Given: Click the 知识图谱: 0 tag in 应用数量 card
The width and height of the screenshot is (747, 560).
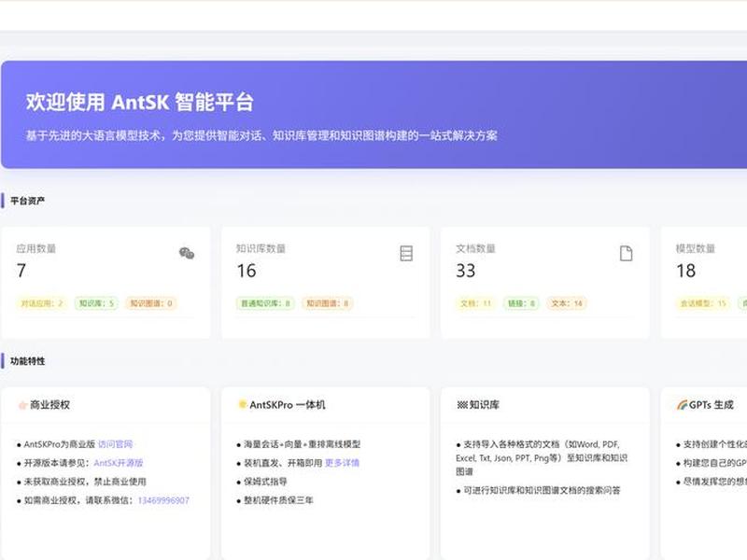Looking at the screenshot, I should click(151, 303).
